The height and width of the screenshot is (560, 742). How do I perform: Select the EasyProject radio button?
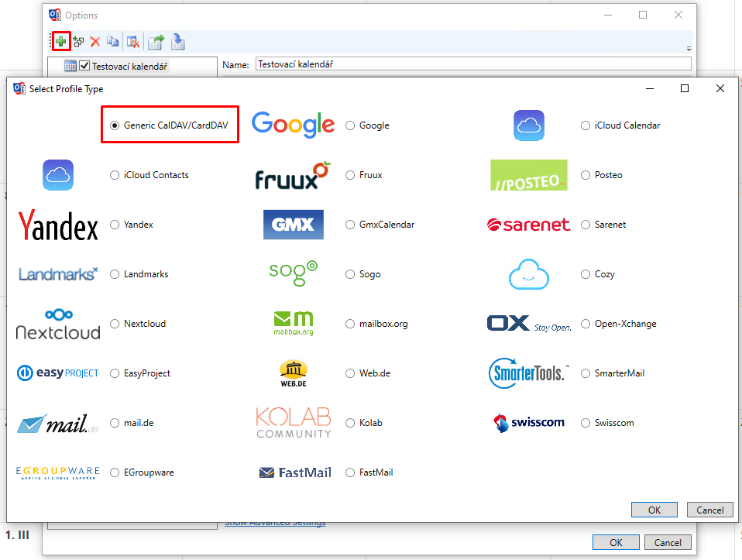click(115, 373)
